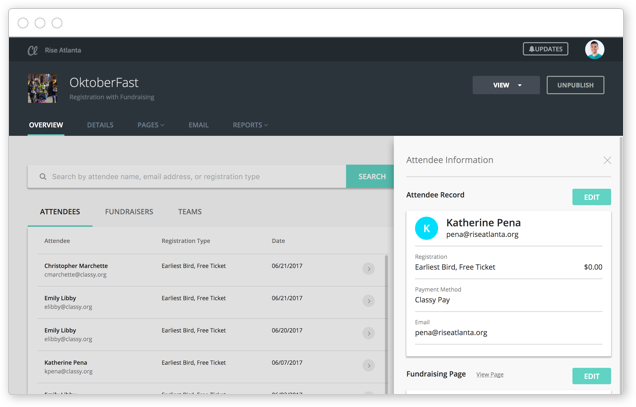Edit the Attendee Record
Screen dimensions: 636x407
click(591, 197)
